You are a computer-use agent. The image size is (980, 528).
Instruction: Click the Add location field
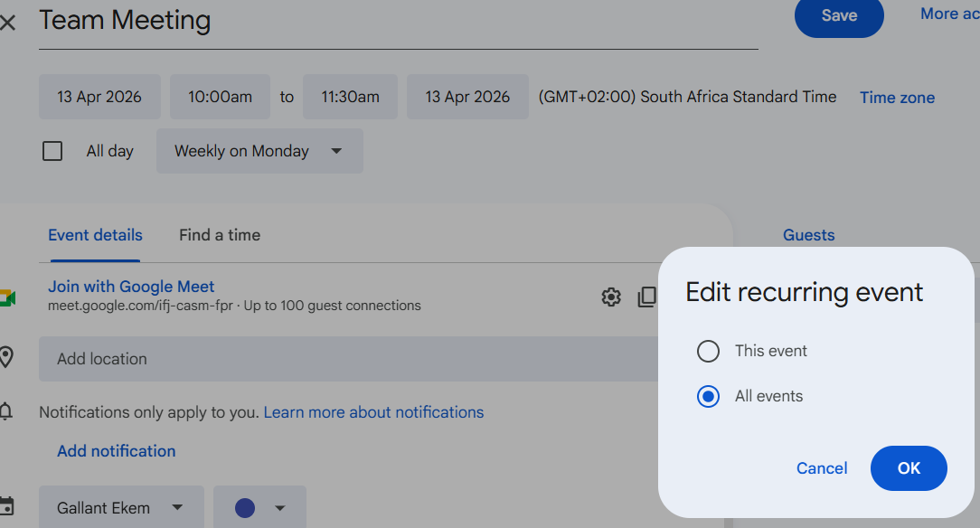click(x=348, y=359)
